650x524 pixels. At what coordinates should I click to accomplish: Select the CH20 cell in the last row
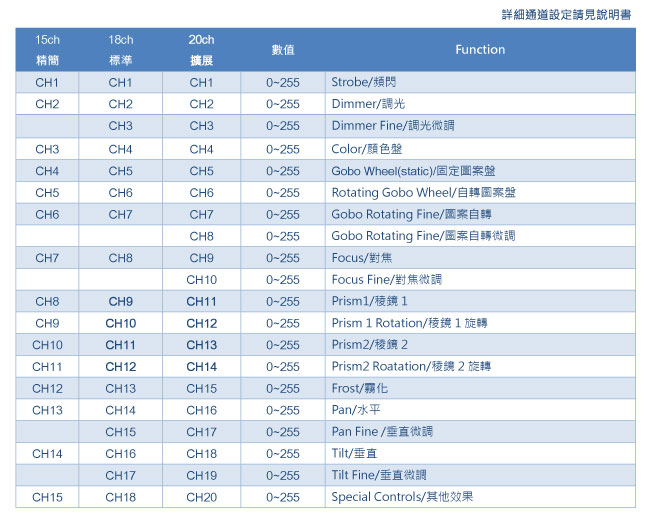click(201, 497)
